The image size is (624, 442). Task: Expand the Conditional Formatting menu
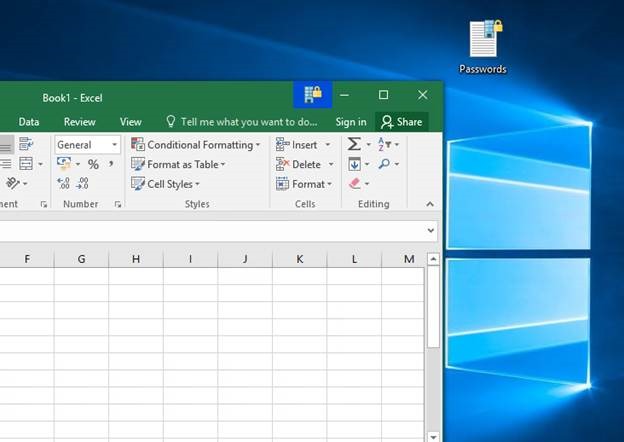pyautogui.click(x=196, y=145)
